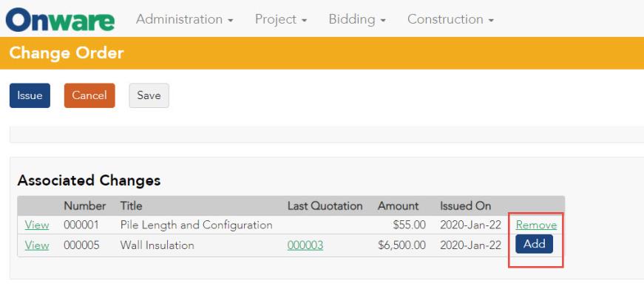The height and width of the screenshot is (289, 644).
Task: Open the Bidding menu
Action: pos(357,19)
